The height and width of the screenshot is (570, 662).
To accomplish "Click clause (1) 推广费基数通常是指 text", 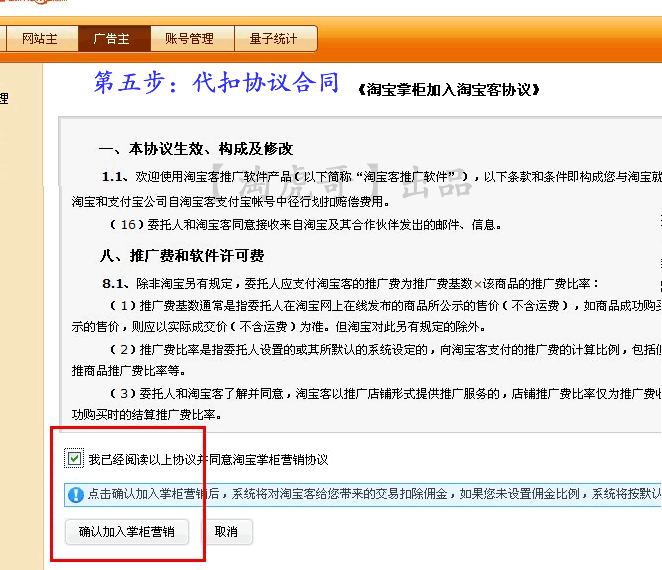I will click(x=385, y=306).
